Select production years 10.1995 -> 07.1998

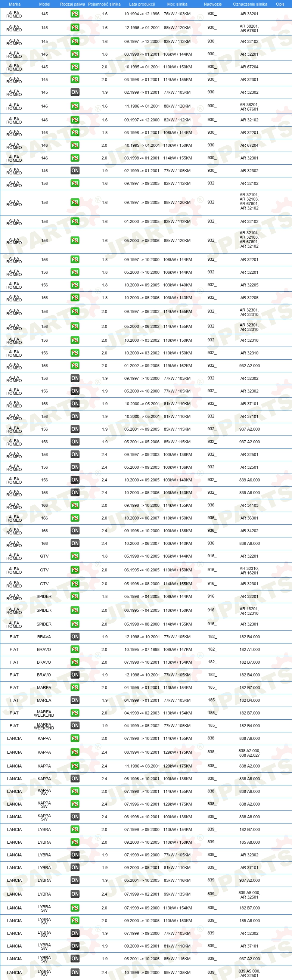[x=142, y=649]
